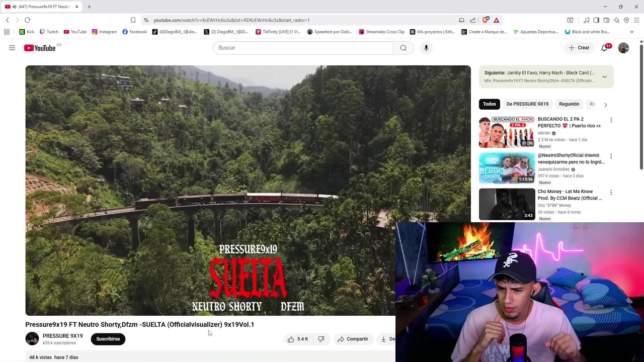Toggle the browser sidebar panel
The image size is (644, 362).
596,20
